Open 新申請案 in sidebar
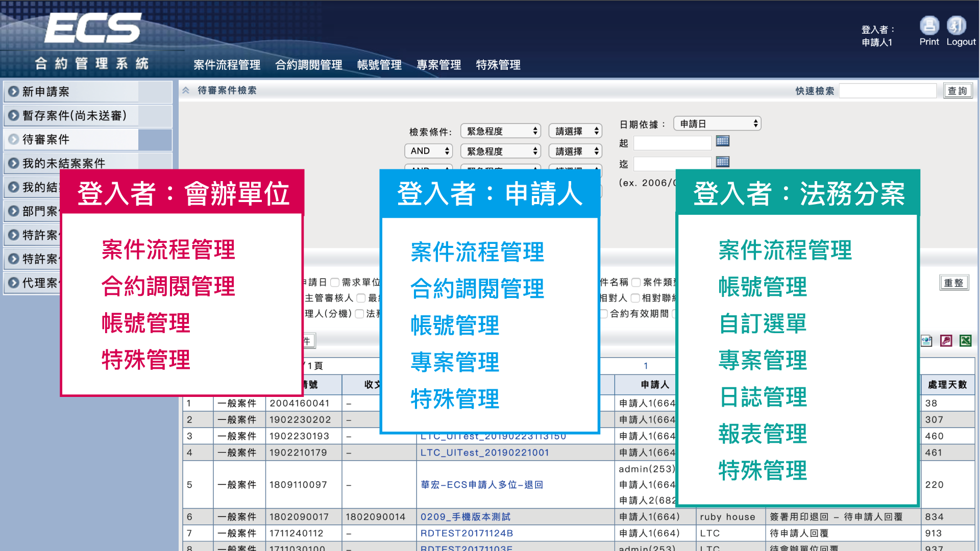980x551 pixels. click(x=88, y=92)
